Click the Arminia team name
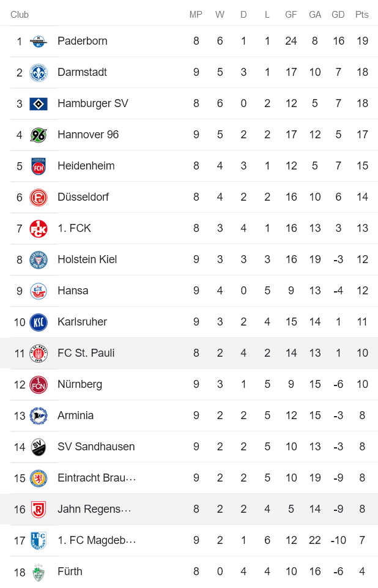The width and height of the screenshot is (378, 588). coord(75,415)
